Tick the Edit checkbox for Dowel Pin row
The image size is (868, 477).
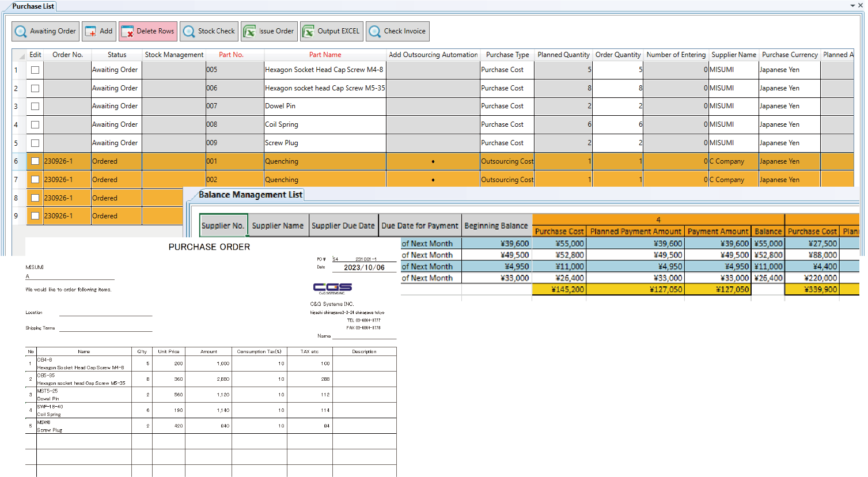tap(35, 107)
